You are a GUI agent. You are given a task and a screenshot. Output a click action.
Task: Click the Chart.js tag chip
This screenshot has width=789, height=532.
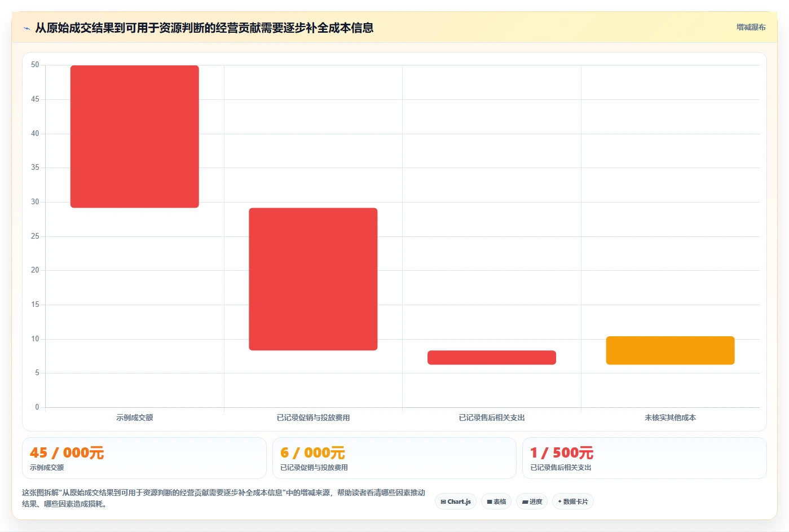click(456, 502)
